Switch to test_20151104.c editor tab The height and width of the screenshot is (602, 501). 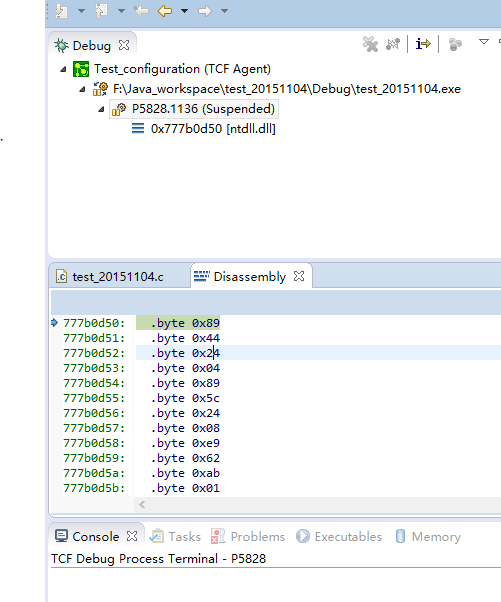coord(118,277)
